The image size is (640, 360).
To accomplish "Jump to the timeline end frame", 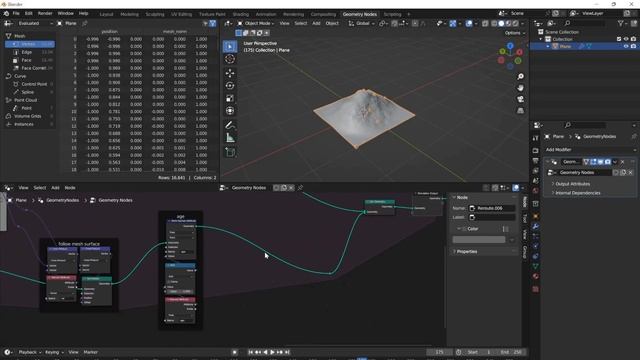I will pos(287,352).
